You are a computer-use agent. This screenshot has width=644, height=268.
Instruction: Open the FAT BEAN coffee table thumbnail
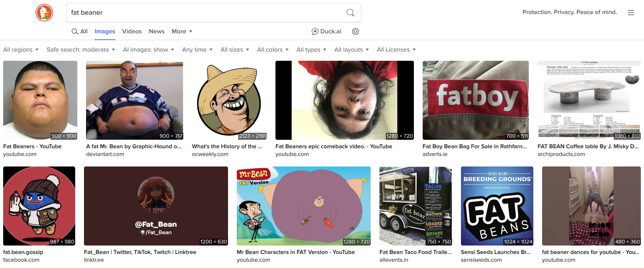click(x=589, y=100)
